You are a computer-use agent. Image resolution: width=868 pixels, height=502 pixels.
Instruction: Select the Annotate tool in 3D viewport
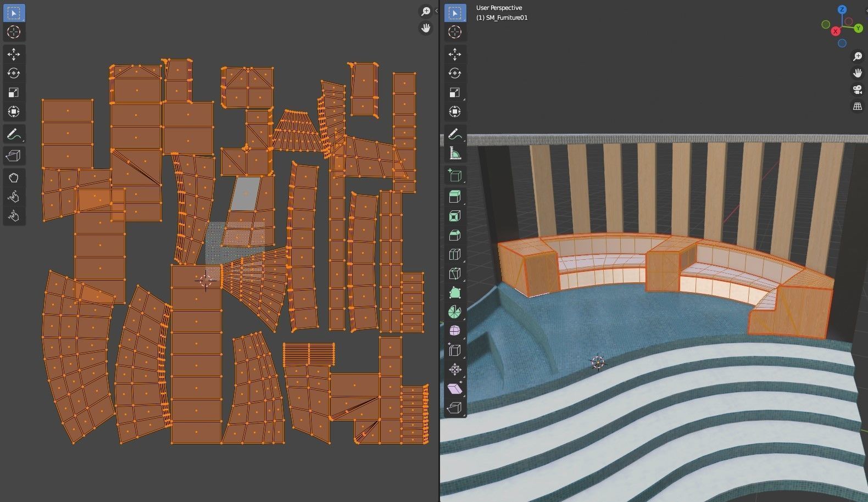pos(455,134)
